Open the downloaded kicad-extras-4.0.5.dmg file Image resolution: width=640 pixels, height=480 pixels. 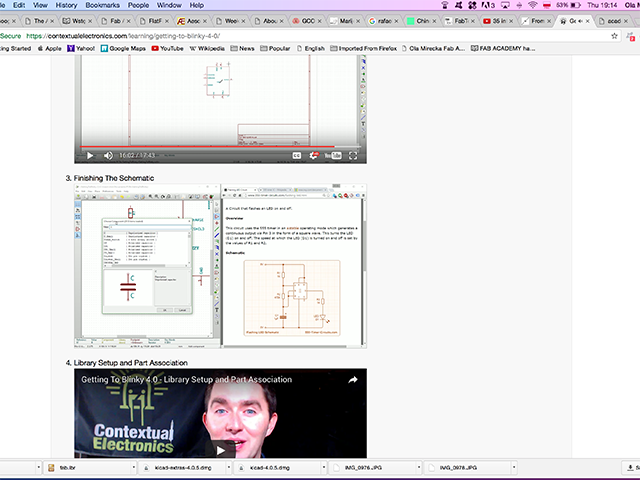coord(182,468)
